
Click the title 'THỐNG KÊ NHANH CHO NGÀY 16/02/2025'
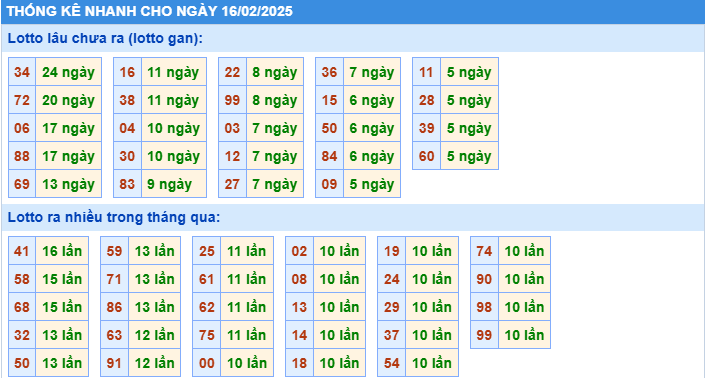pos(149,11)
